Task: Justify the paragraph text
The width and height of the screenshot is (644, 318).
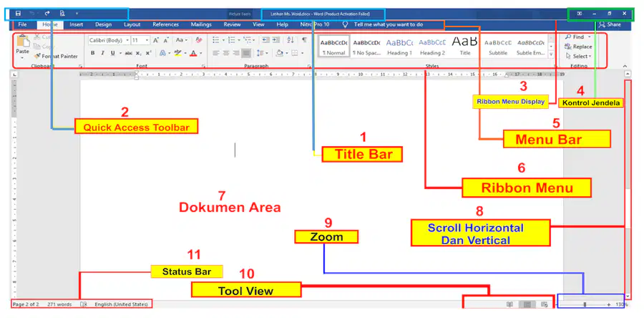Action: coord(246,53)
